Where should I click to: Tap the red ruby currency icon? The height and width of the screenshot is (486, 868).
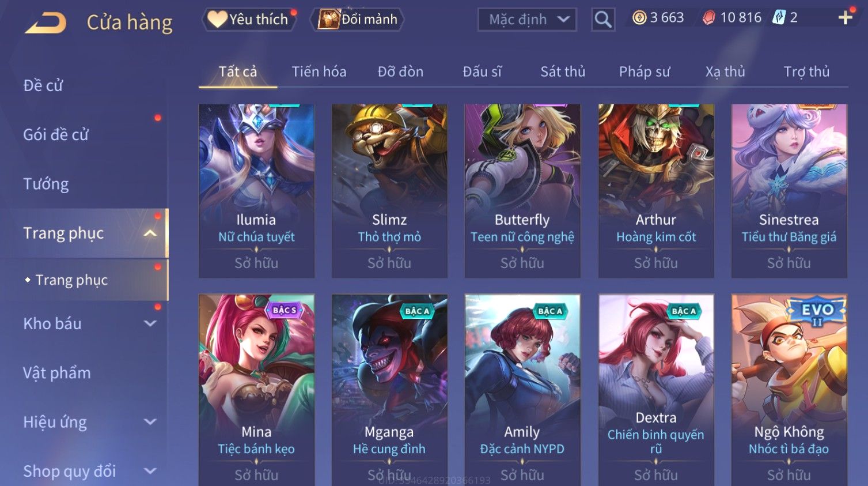pos(709,18)
